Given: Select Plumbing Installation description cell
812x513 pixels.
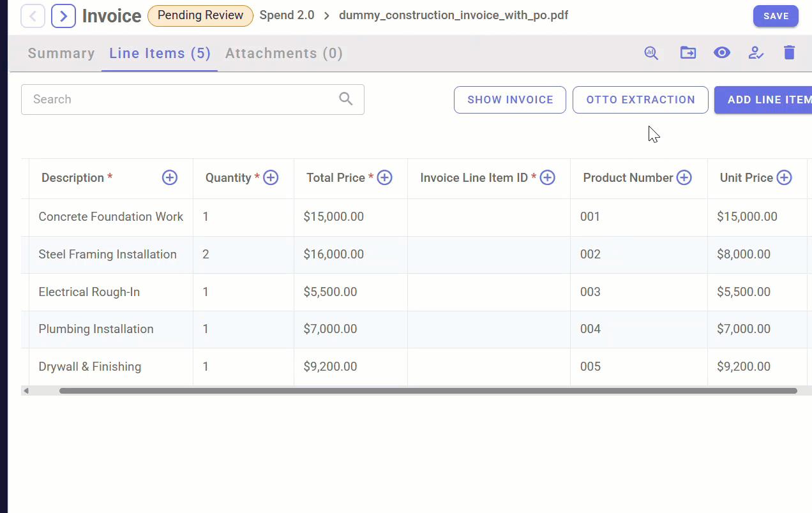Looking at the screenshot, I should pos(111,329).
